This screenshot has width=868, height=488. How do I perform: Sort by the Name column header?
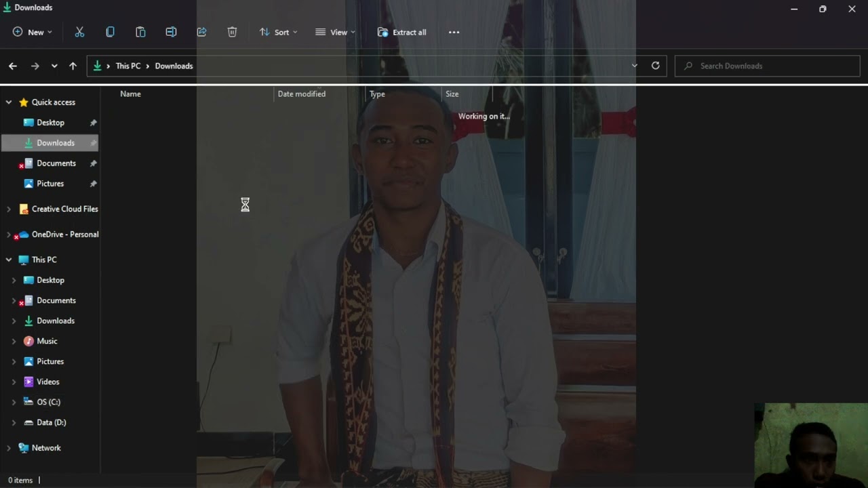pyautogui.click(x=130, y=94)
